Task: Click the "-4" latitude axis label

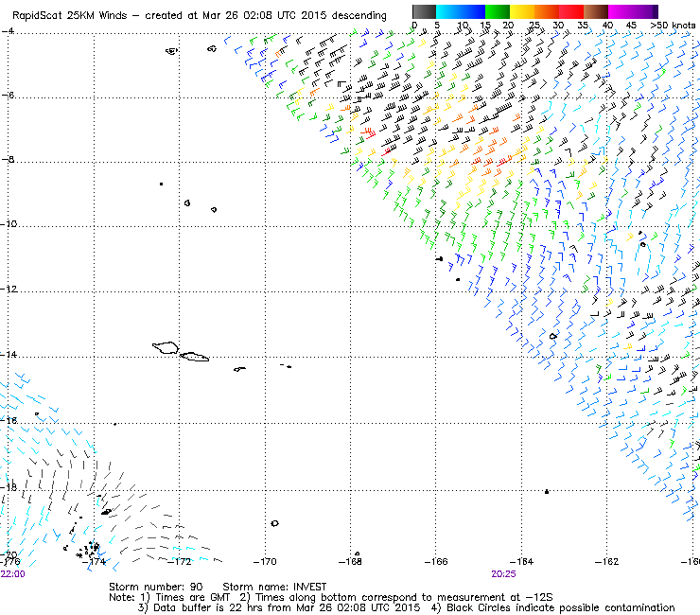Action: [x=8, y=31]
